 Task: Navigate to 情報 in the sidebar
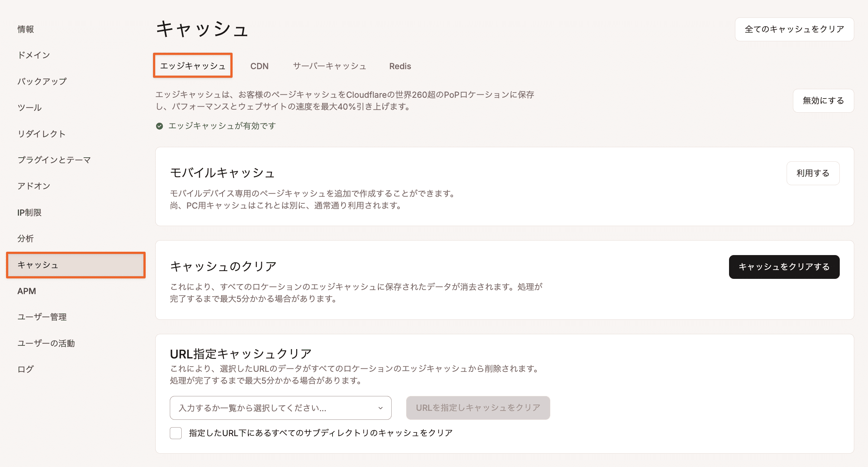tap(25, 29)
